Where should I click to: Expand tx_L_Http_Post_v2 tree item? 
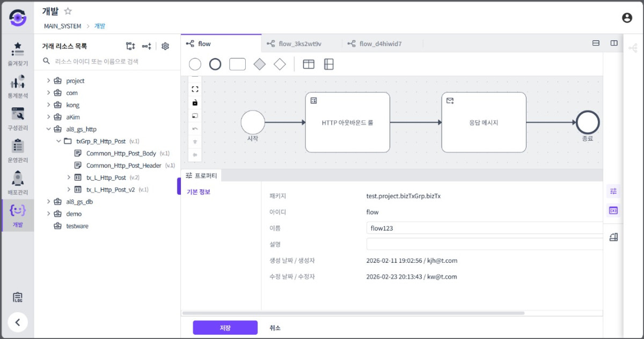coord(68,189)
